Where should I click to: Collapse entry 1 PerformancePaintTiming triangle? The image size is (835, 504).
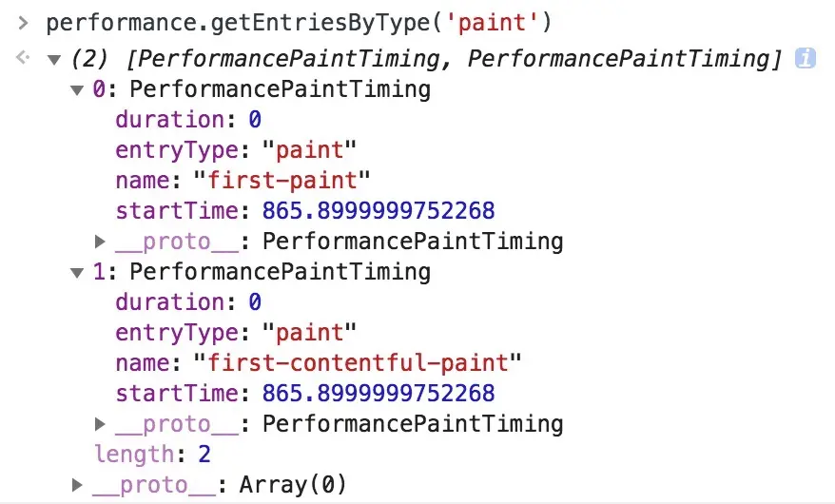pos(77,273)
